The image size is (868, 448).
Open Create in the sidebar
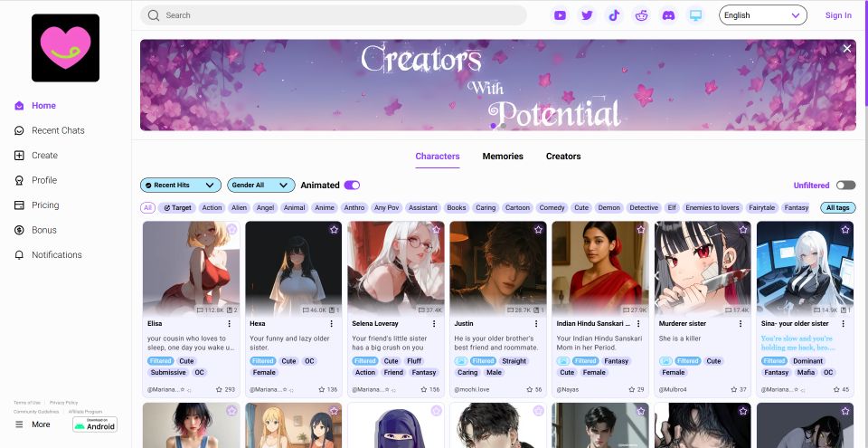[x=36, y=156]
